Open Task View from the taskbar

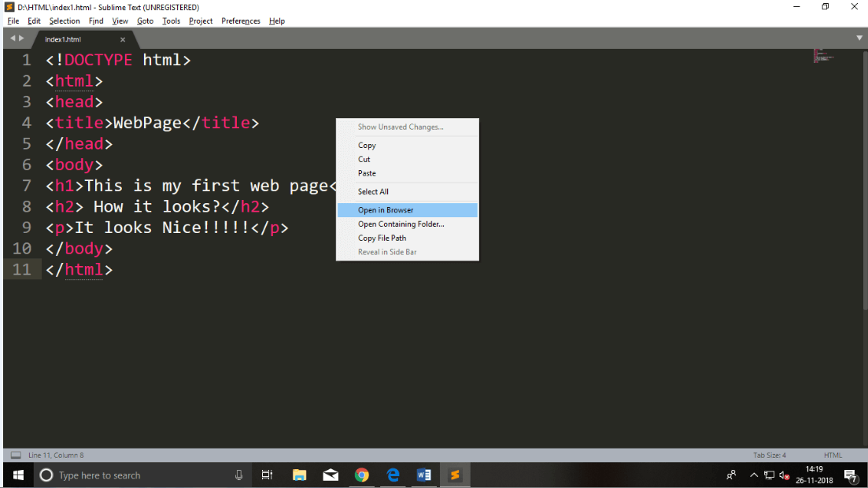(267, 475)
